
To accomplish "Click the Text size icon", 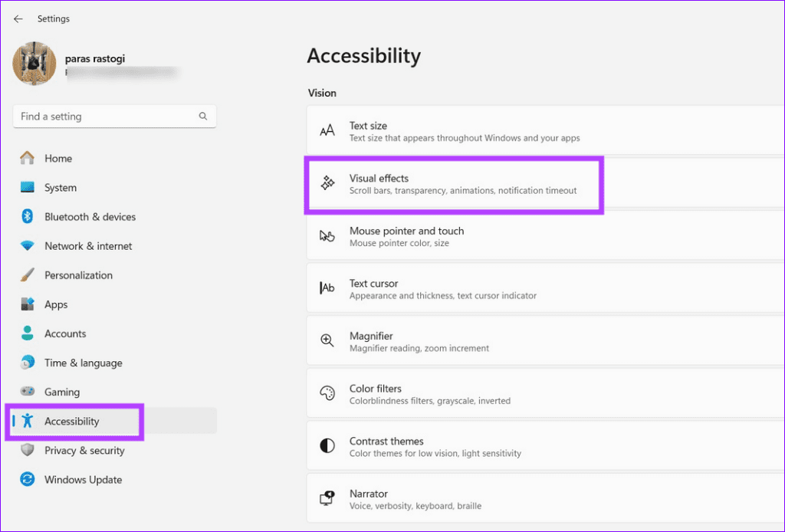I will pos(328,131).
